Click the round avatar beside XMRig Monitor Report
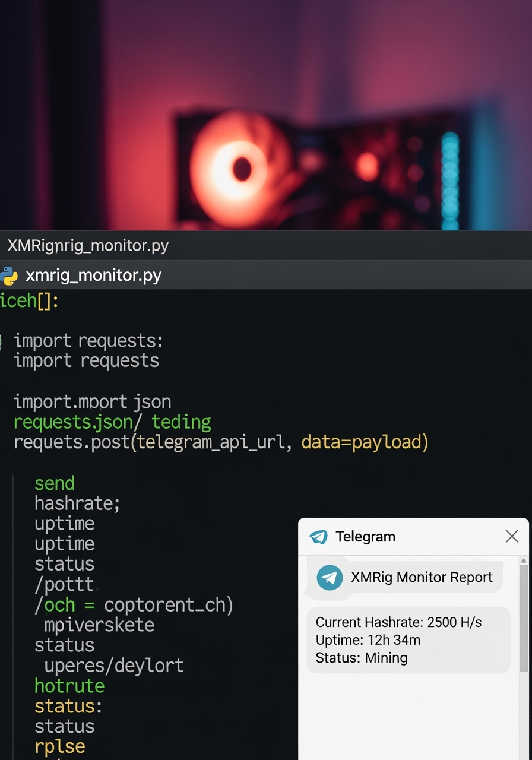This screenshot has height=760, width=532. pyautogui.click(x=330, y=578)
